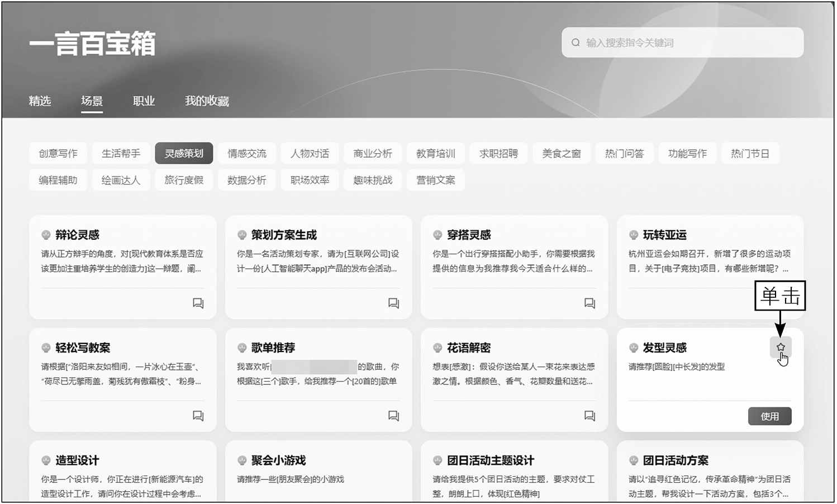Click the bulb icon beside 策划方案生成
Image resolution: width=837 pixels, height=504 pixels.
coord(242,235)
